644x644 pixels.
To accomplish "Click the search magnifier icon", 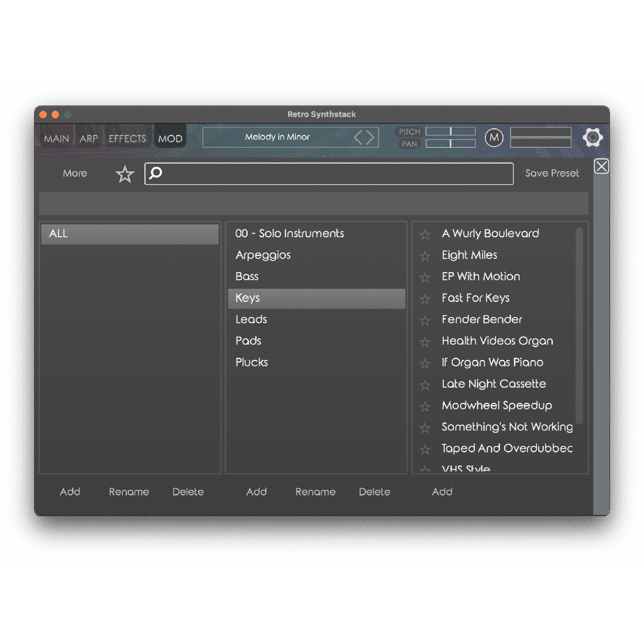I will (x=155, y=173).
